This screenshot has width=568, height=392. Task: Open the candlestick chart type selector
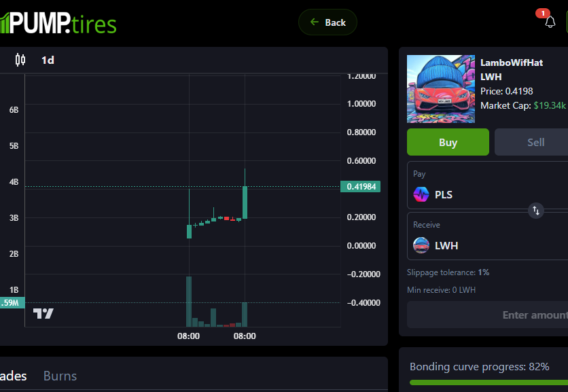pos(20,60)
